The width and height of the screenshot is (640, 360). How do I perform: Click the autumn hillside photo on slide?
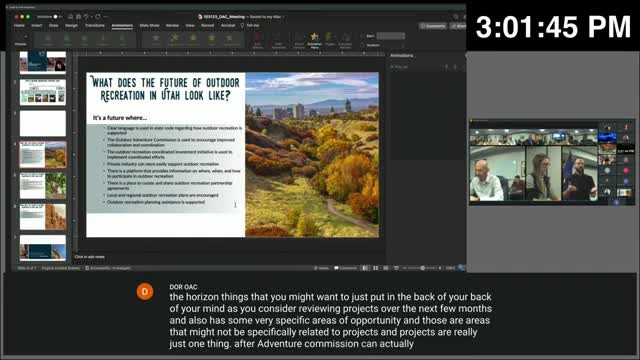pyautogui.click(x=312, y=155)
